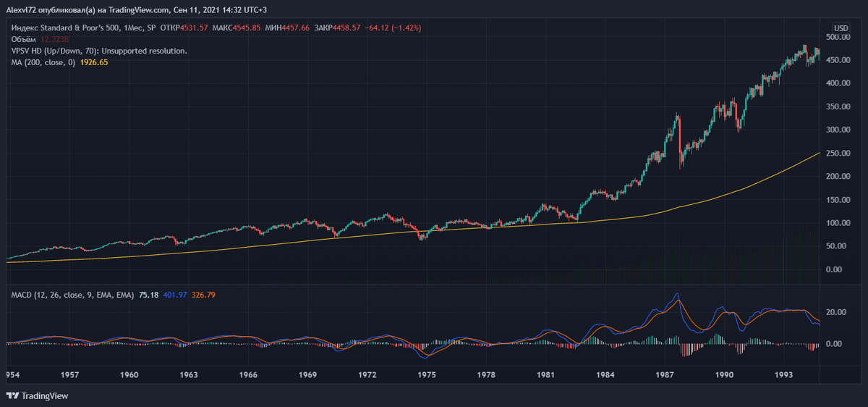Click the 250.00 price axis label
The image size is (868, 407).
pos(838,153)
